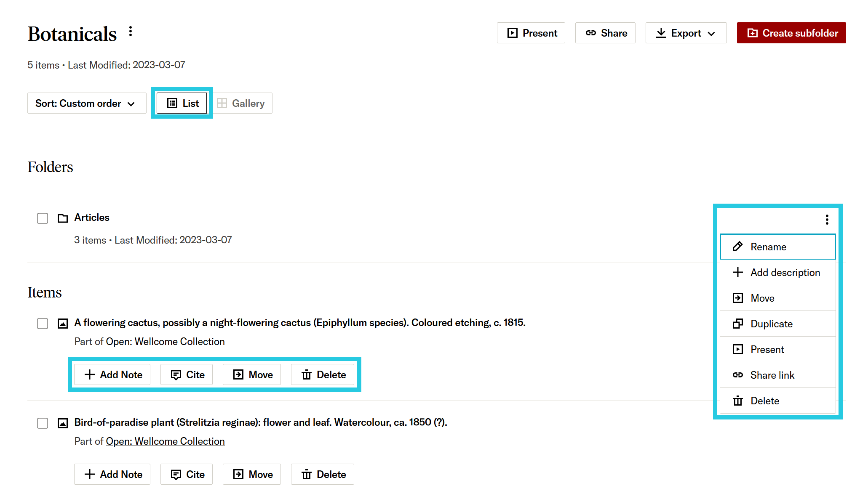Image resolution: width=868 pixels, height=499 pixels.
Task: Select the flowering cactus item checkbox
Action: (x=42, y=324)
